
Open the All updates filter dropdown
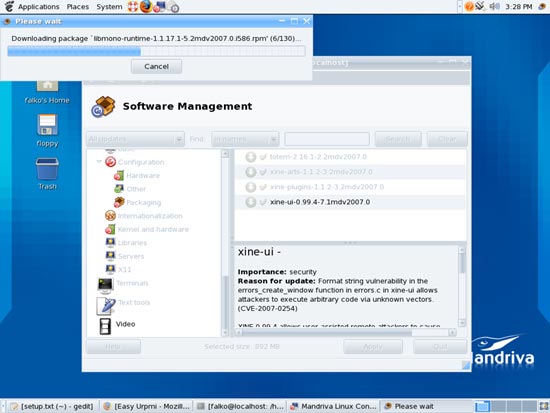coord(135,139)
